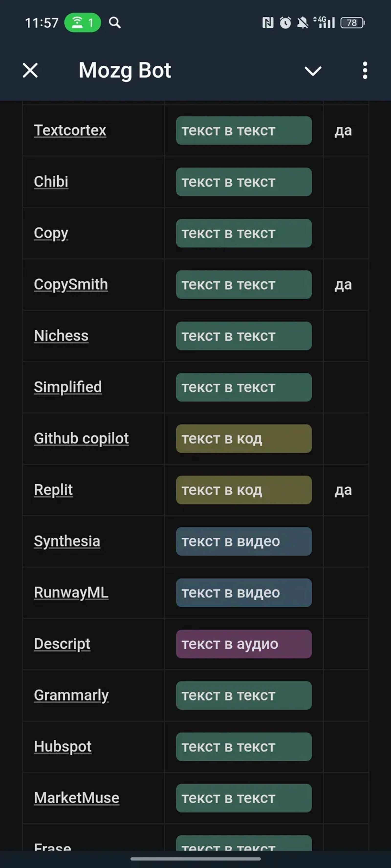Open the Github copilot link
This screenshot has height=868, width=391.
tap(81, 438)
